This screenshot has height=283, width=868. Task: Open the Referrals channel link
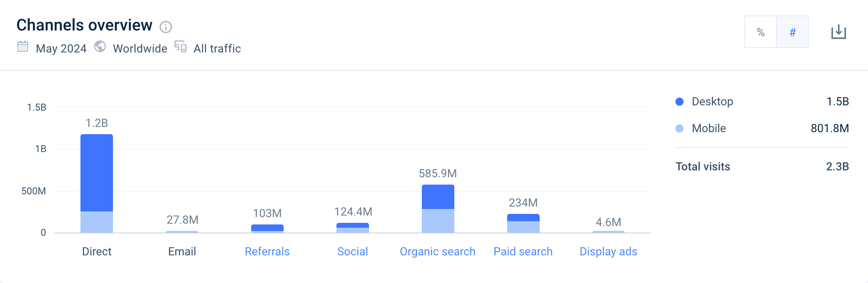pyautogui.click(x=267, y=251)
